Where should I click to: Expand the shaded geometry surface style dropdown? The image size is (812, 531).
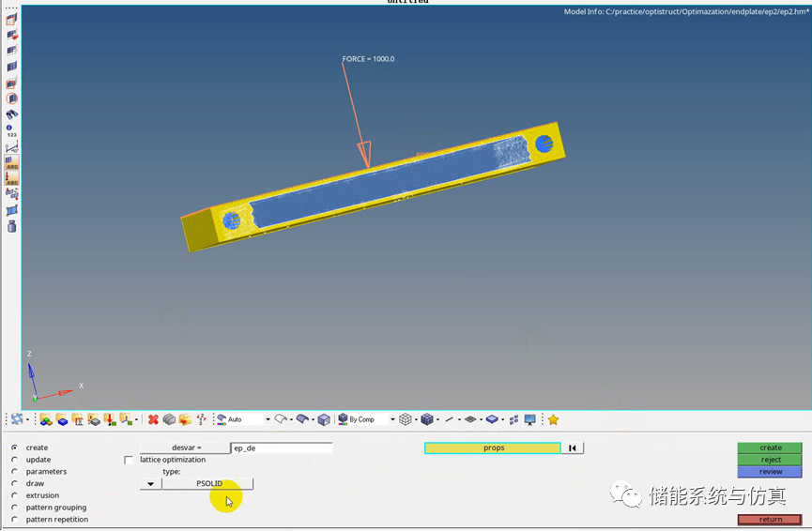(x=313, y=419)
